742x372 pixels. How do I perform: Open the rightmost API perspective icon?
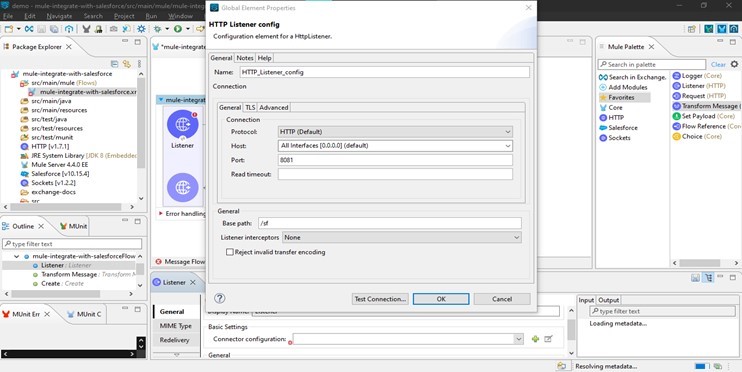[x=734, y=29]
